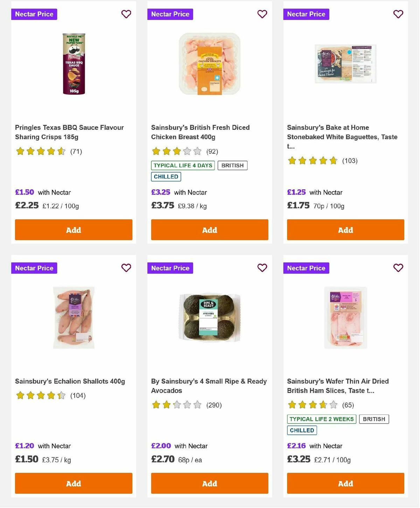Click the avocados review count (290)
The width and height of the screenshot is (420, 508).
214,405
